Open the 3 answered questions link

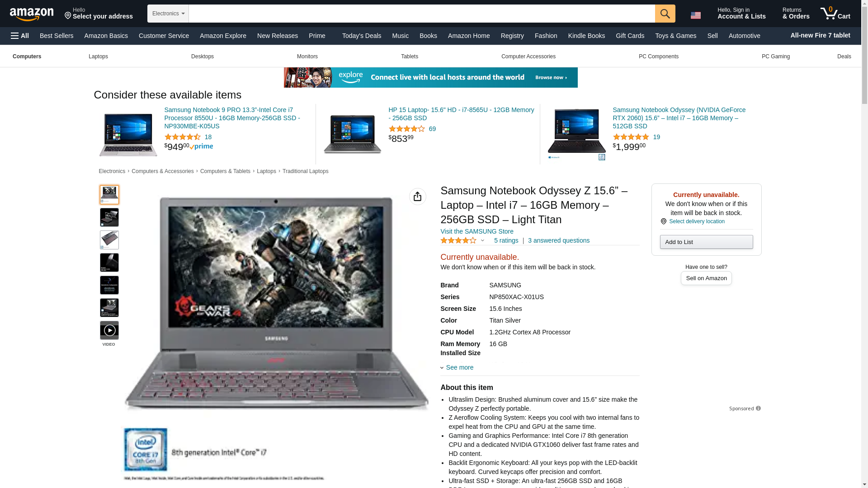tap(559, 240)
